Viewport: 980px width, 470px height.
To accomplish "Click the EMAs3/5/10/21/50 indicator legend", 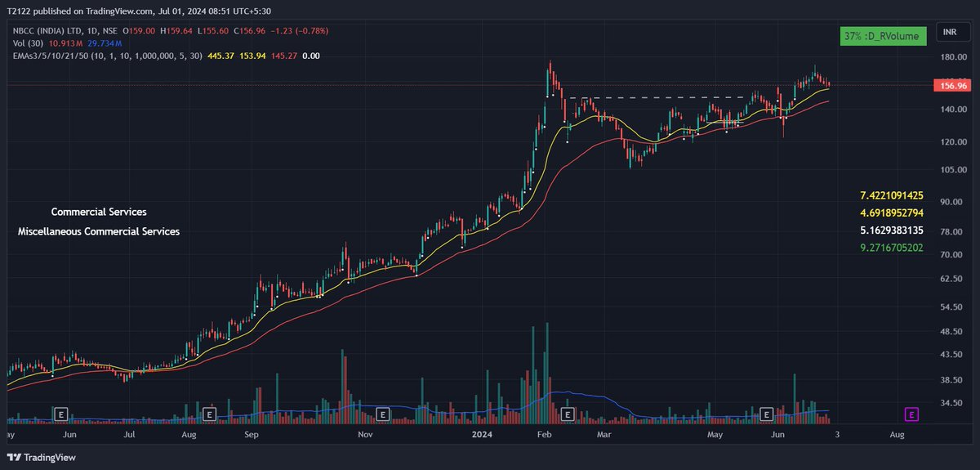I will (x=106, y=56).
